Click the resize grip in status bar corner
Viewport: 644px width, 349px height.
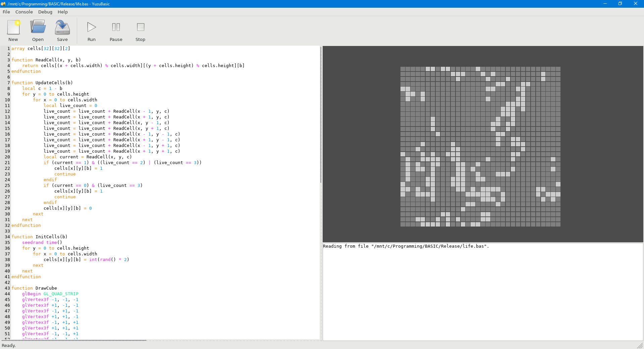(x=640, y=346)
